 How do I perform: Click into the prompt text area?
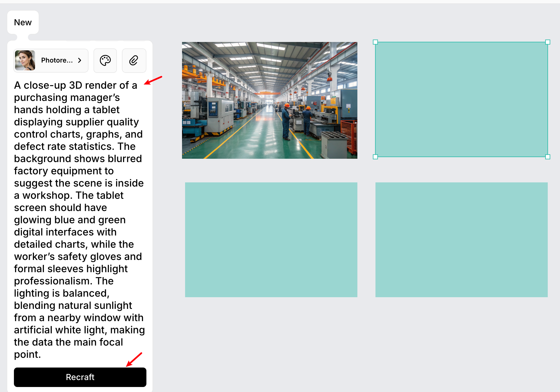[79, 220]
